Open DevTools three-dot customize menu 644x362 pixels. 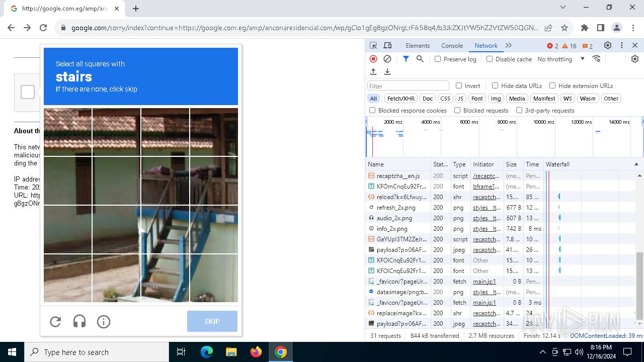coord(622,45)
